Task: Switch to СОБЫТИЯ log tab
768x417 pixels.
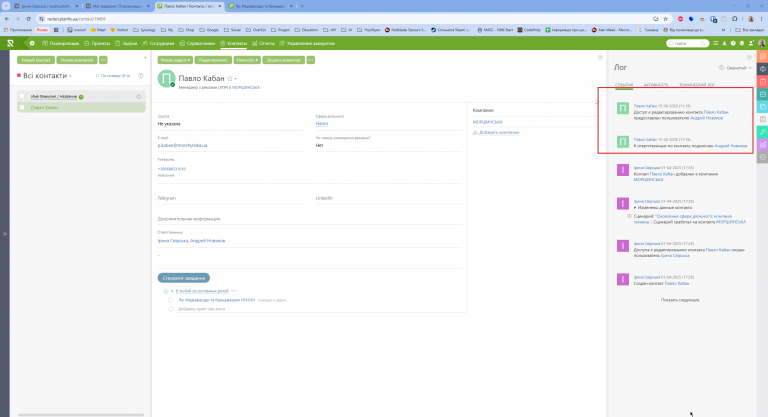Action: click(624, 85)
